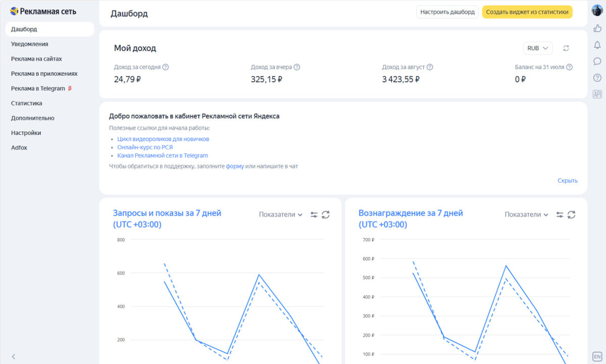Open user profile avatar
The height and width of the screenshot is (364, 606).
pyautogui.click(x=597, y=10)
